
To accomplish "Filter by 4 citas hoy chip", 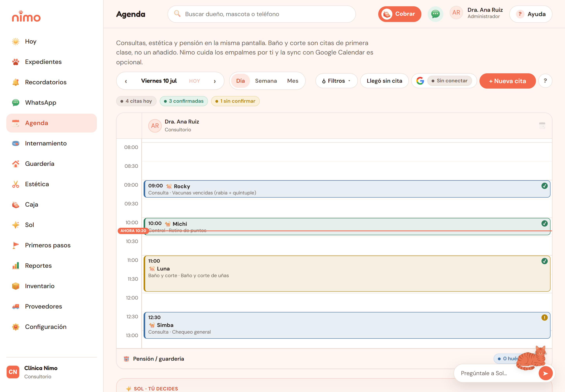I will pyautogui.click(x=137, y=101).
